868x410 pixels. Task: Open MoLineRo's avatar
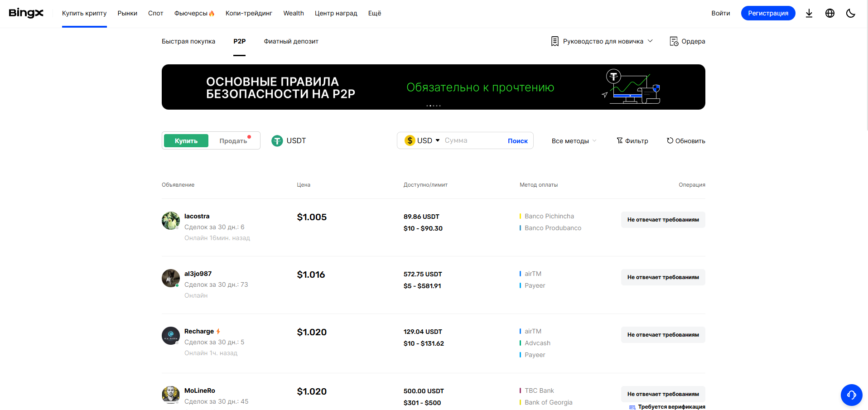[x=171, y=395]
